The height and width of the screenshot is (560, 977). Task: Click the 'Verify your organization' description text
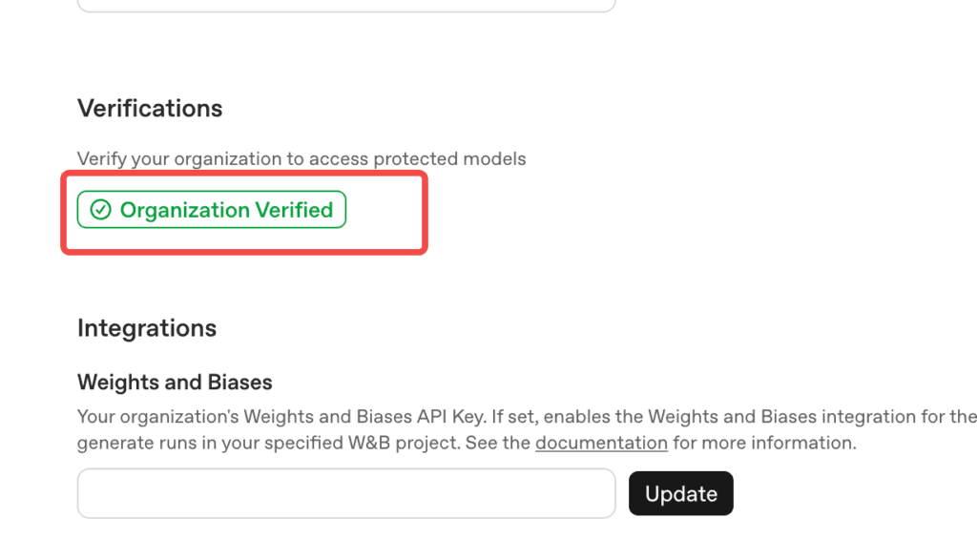pyautogui.click(x=301, y=159)
